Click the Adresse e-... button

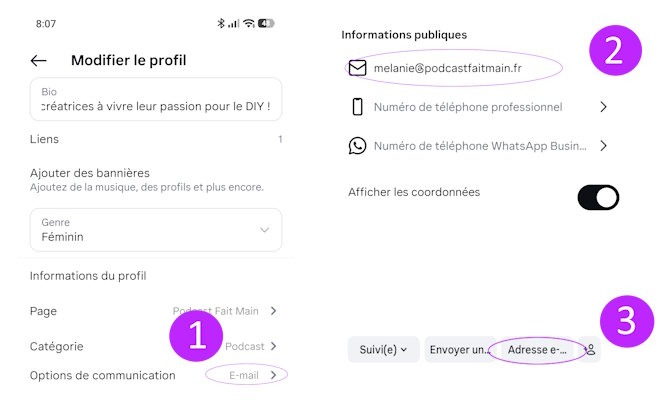pyautogui.click(x=539, y=350)
